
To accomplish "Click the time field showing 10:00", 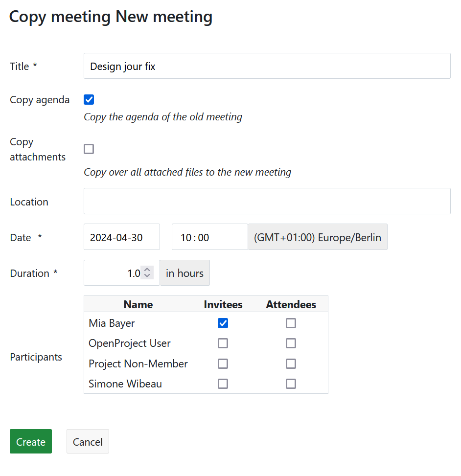I will [x=209, y=237].
